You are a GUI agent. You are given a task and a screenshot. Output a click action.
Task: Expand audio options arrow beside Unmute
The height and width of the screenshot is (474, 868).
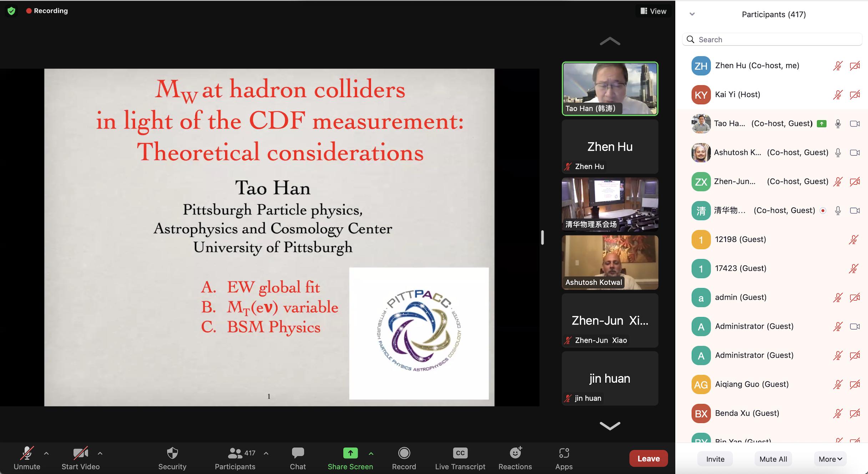tap(46, 453)
